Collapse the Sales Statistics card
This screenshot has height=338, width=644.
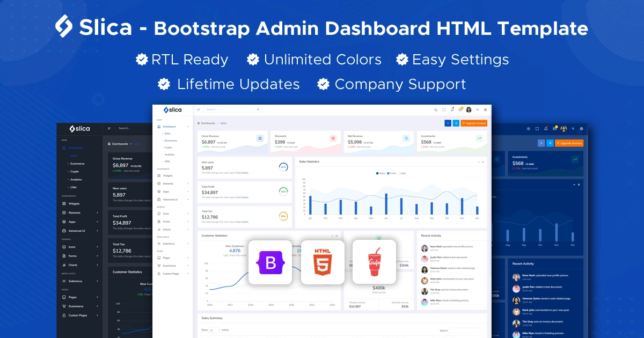(478, 161)
